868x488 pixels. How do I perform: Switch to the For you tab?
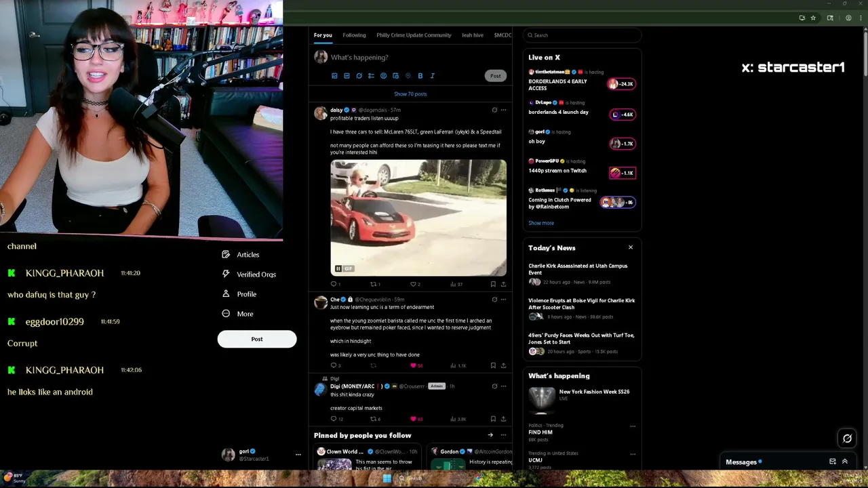pyautogui.click(x=323, y=35)
